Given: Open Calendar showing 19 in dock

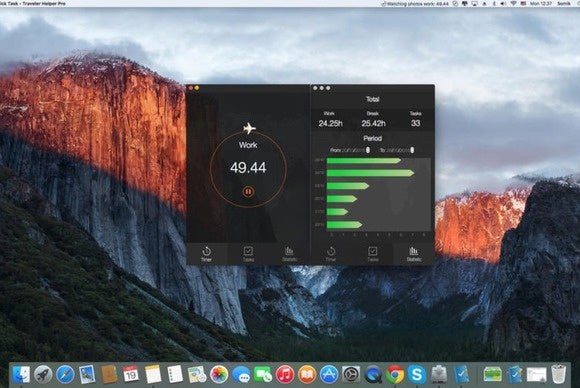Looking at the screenshot, I should (x=131, y=374).
